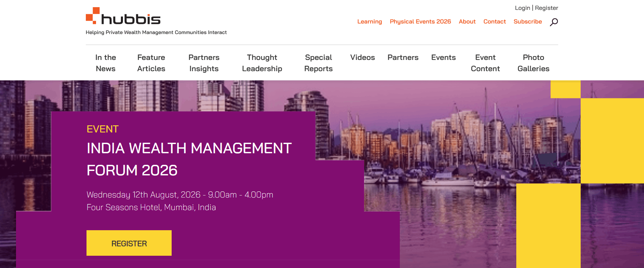644x268 pixels.
Task: Open In the News menu
Action: (106, 63)
